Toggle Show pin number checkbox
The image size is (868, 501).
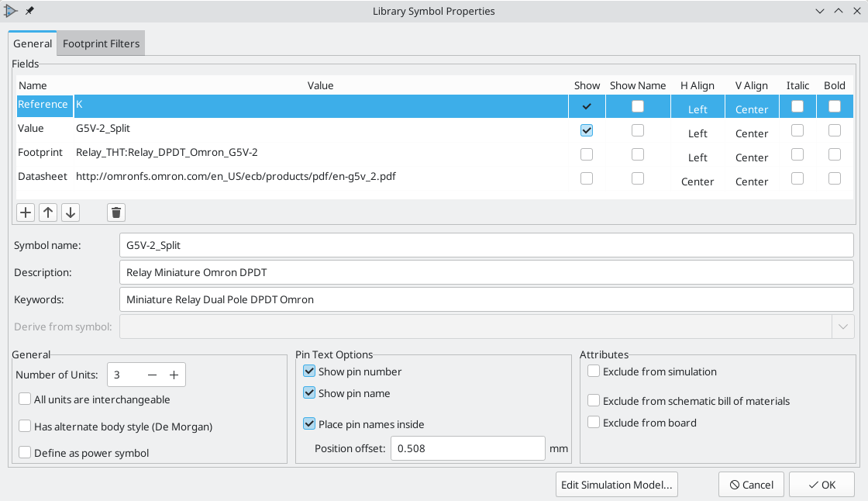[309, 371]
